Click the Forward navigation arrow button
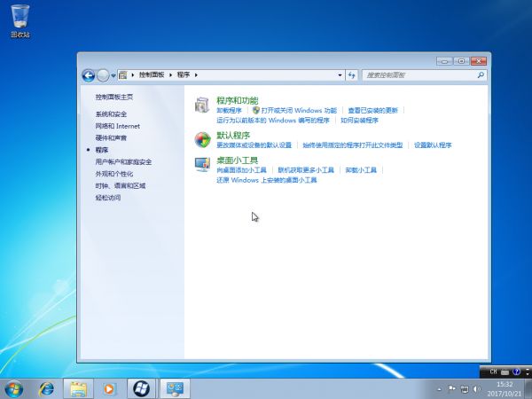The image size is (532, 399). pyautogui.click(x=103, y=75)
